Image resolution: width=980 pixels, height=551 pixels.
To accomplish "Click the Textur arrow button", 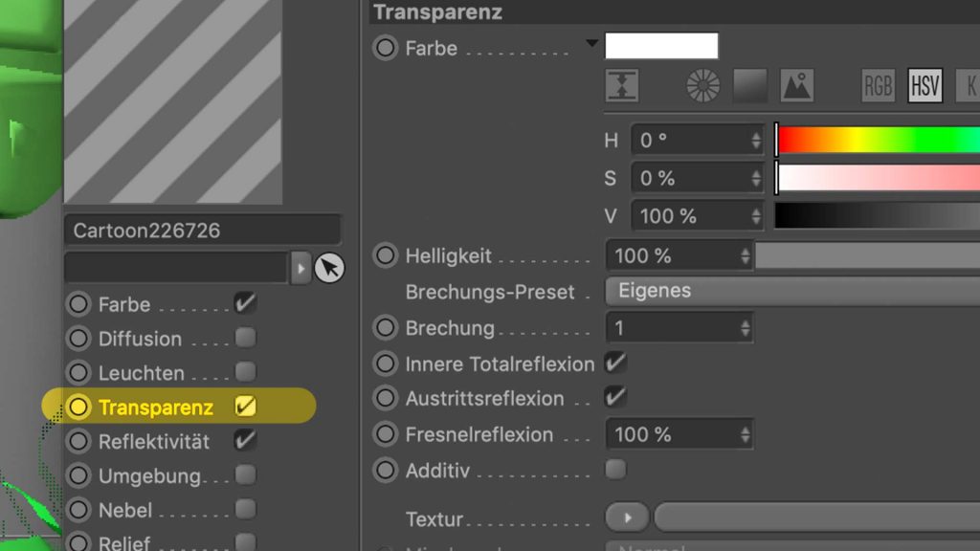I will (x=628, y=518).
